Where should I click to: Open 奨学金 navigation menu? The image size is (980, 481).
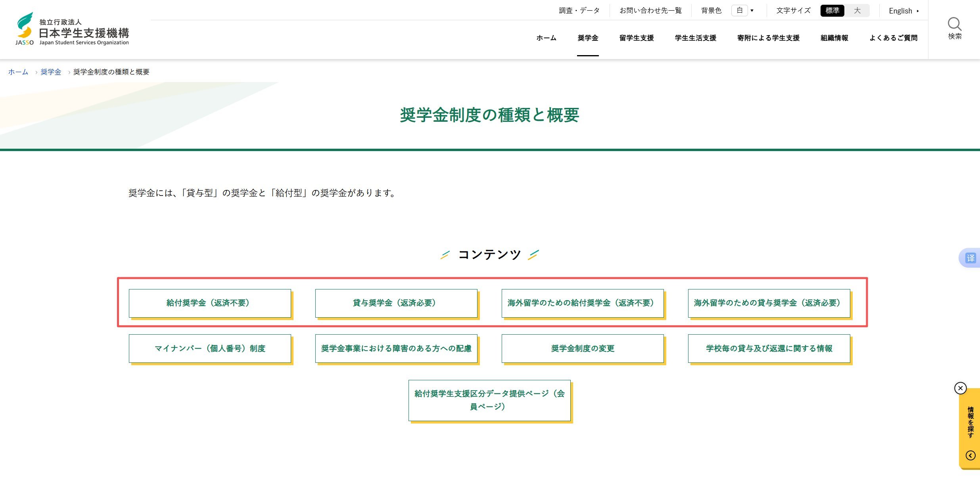[x=588, y=38]
